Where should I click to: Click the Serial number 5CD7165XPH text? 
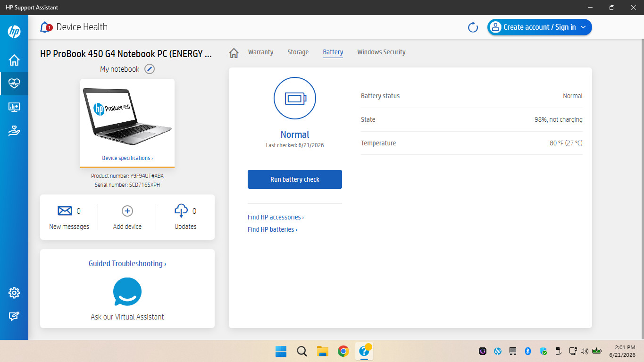(x=127, y=185)
